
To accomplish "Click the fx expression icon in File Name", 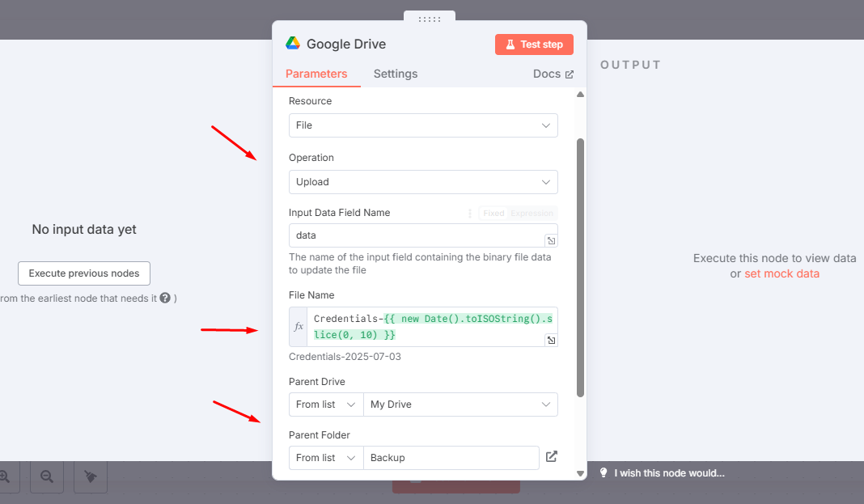I will click(298, 327).
